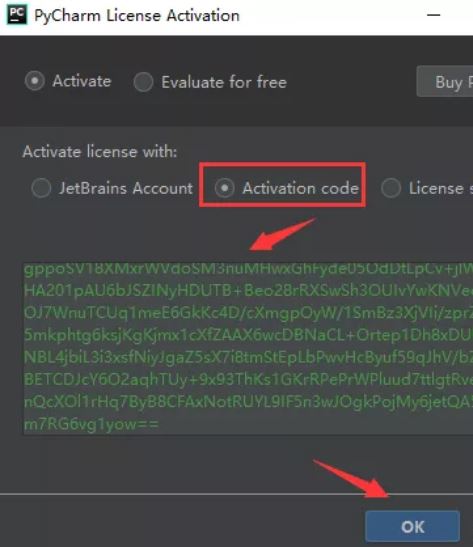Place cursor in line starting 5mkphtg6ksj

tap(248, 335)
